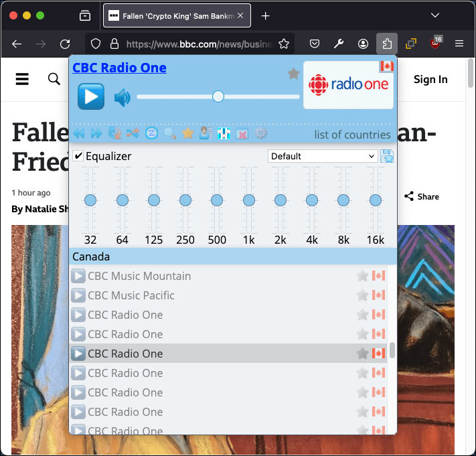Click the CBC Radio One title link
476x456 pixels.
[119, 68]
